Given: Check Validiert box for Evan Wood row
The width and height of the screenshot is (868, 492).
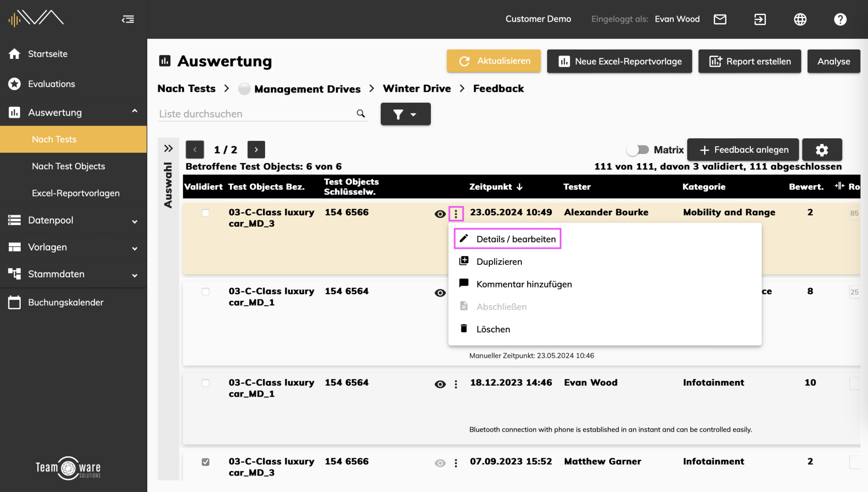Looking at the screenshot, I should coord(206,383).
